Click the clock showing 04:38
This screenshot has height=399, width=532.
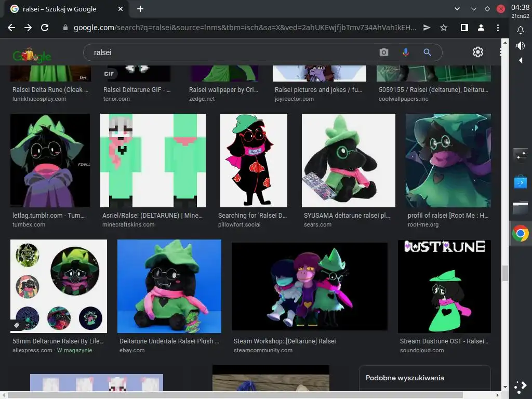pos(520,7)
